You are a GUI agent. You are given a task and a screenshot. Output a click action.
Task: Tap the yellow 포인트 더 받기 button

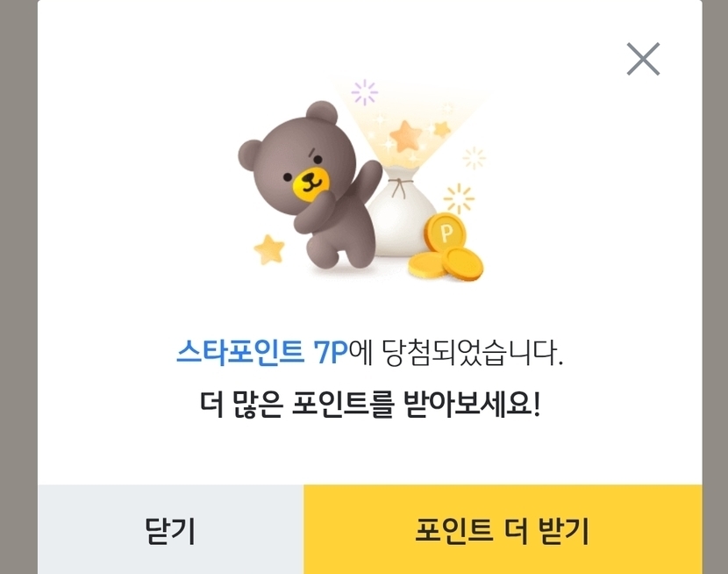point(503,529)
